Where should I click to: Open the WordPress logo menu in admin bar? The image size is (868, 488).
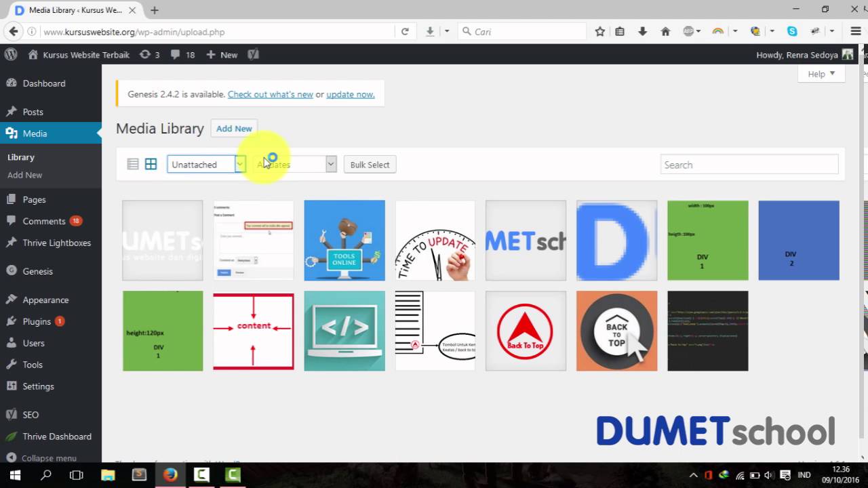point(10,55)
